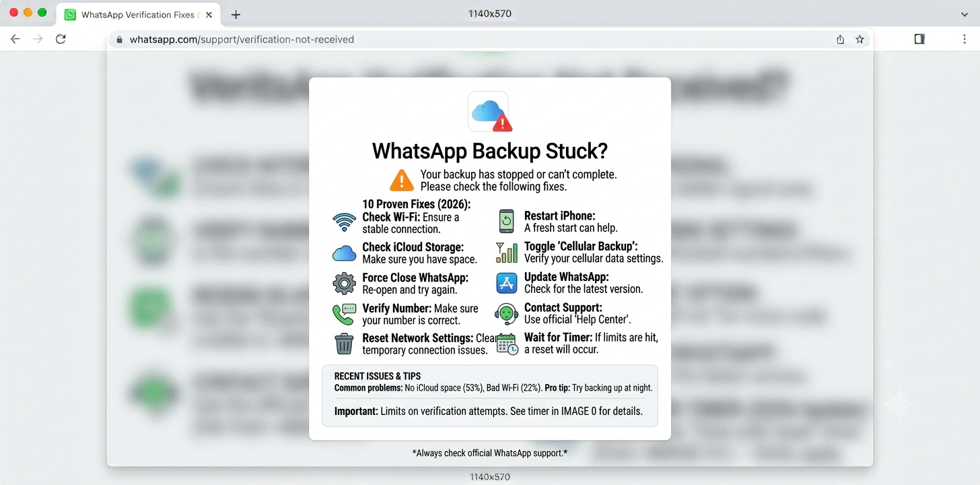
Task: Click the share icon in the address bar
Action: point(840,40)
